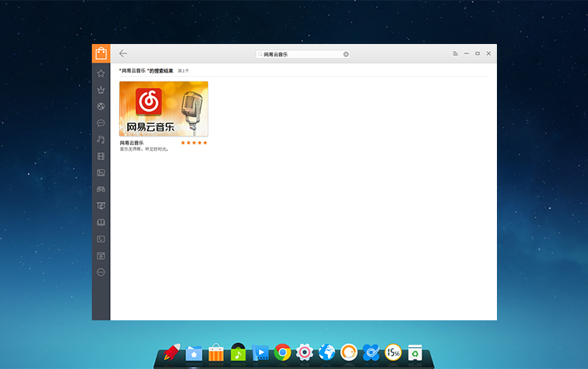The width and height of the screenshot is (588, 369).
Task: Click the search results heading "网易云音乐"的搜索结果
Action: tap(146, 71)
